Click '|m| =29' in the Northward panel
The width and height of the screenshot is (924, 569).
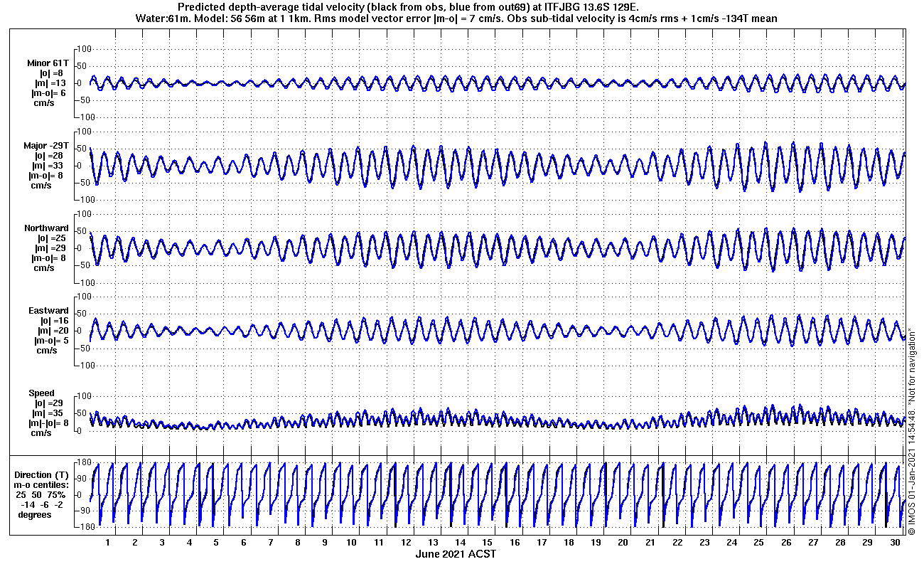[51, 248]
